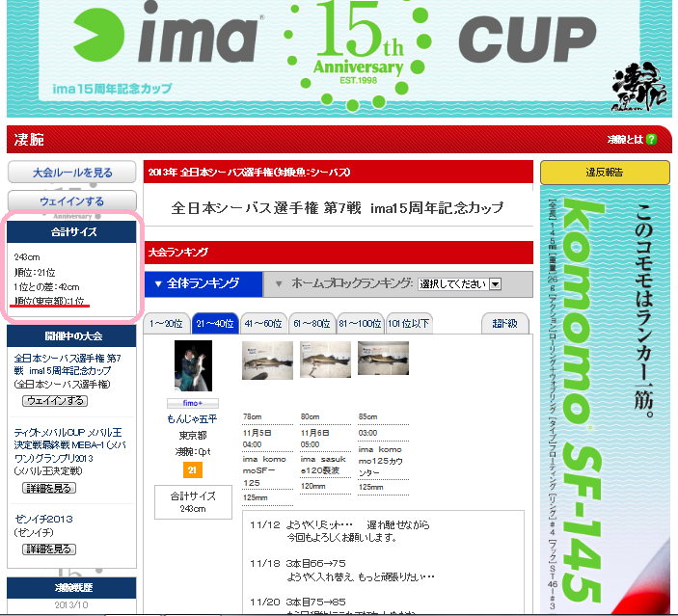Click the komomo SF-145 advertisement banner
Image resolution: width=678 pixels, height=616 pixels.
point(606,400)
